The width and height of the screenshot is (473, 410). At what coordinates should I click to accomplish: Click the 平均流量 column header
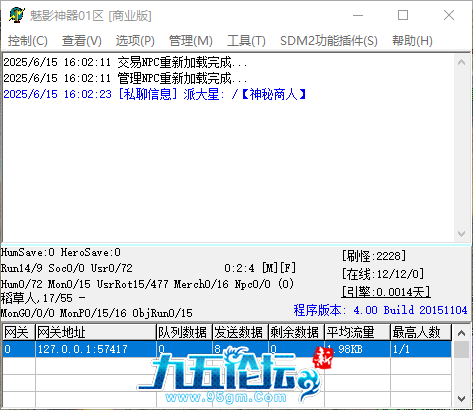[x=357, y=332]
